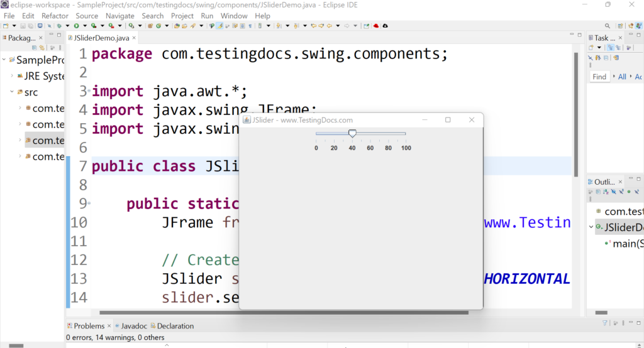
Task: Click the Coverage launch icon
Action: (x=94, y=26)
